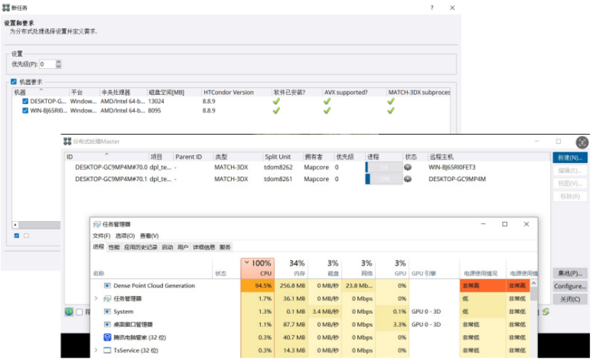Viewport: 599px width, 364px height.
Task: Uncheck the DESKTOP-G... machine checkbox
Action: click(x=26, y=101)
